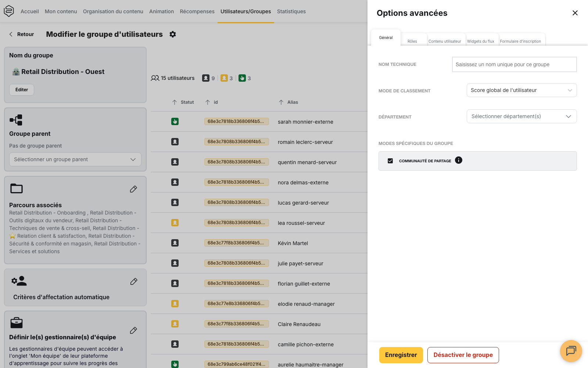Click Désactiver le groupe button

tap(463, 355)
